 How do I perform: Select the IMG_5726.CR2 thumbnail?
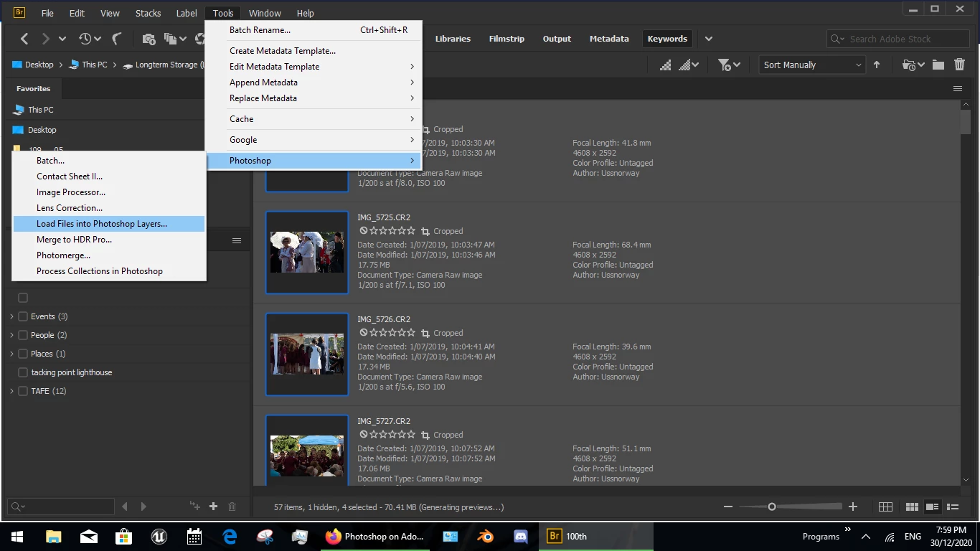tap(307, 354)
